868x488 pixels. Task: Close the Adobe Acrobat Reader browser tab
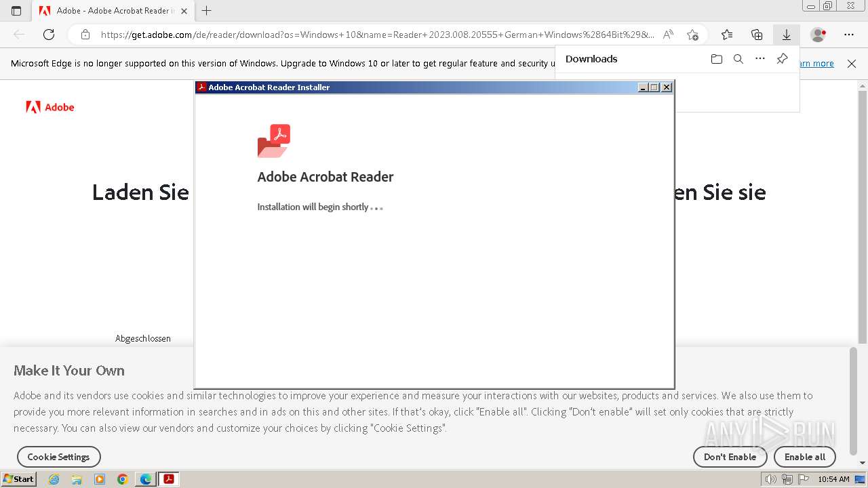pyautogui.click(x=184, y=11)
